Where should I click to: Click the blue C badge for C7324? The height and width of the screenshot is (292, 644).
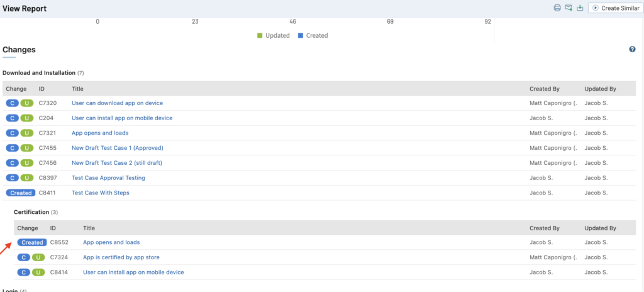[24, 257]
